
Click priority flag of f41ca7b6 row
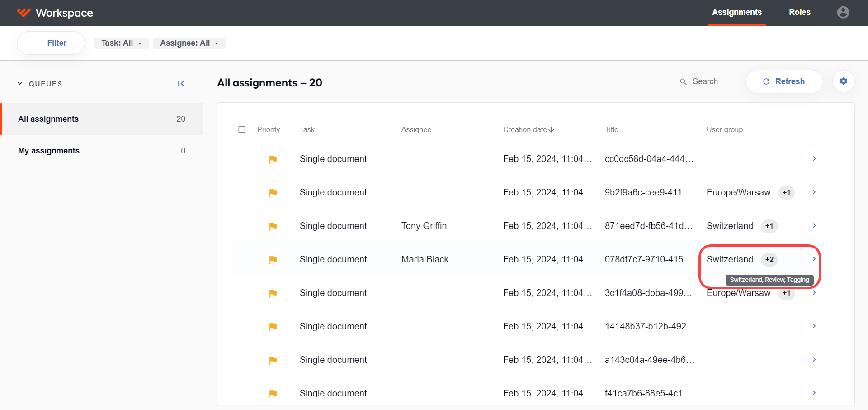273,393
